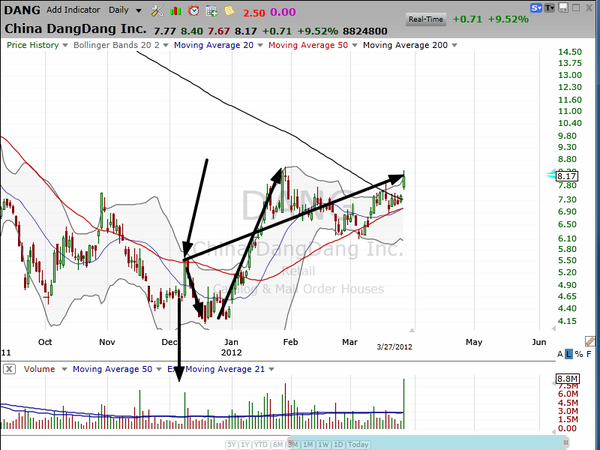Click the Add Indicator button

coord(73,10)
